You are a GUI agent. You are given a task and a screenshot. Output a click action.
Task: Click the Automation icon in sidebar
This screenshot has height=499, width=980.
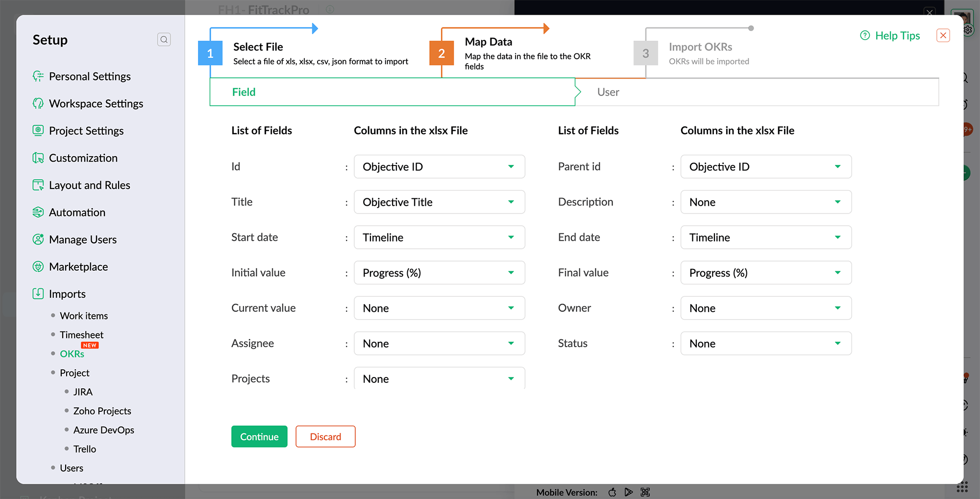tap(38, 213)
